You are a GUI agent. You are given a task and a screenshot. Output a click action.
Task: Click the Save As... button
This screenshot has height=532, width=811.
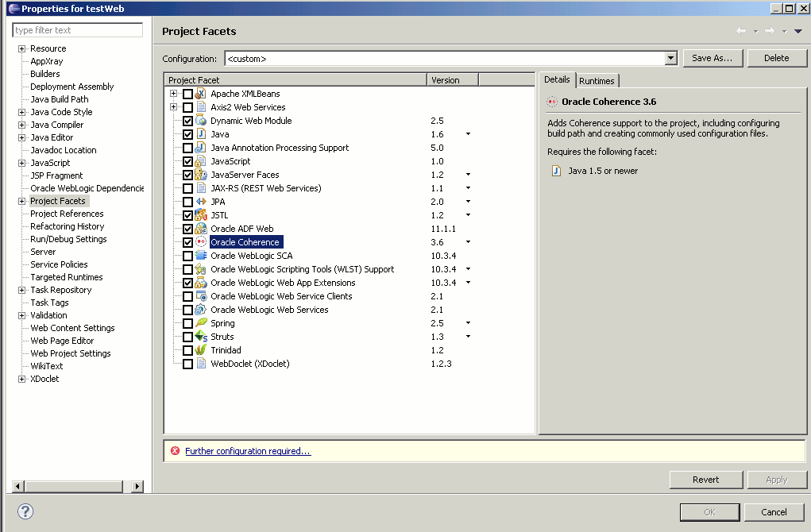pyautogui.click(x=713, y=58)
